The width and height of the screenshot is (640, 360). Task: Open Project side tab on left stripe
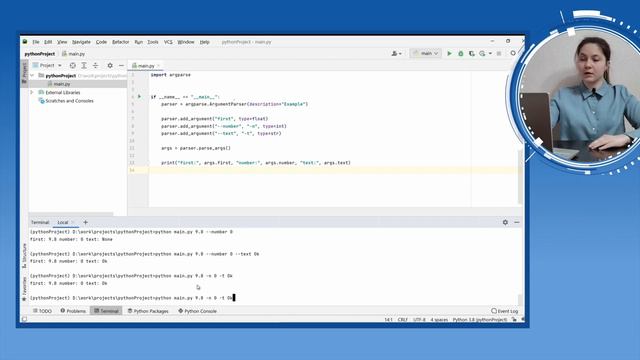tap(24, 73)
